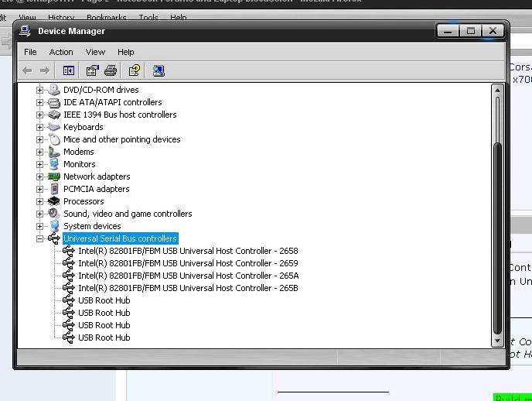
Task: Open the View menu in Device Manager
Action: point(95,52)
